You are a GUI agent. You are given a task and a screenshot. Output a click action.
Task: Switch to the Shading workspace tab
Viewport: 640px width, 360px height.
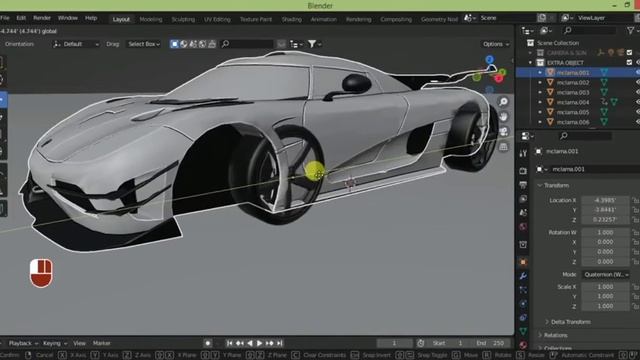click(291, 19)
